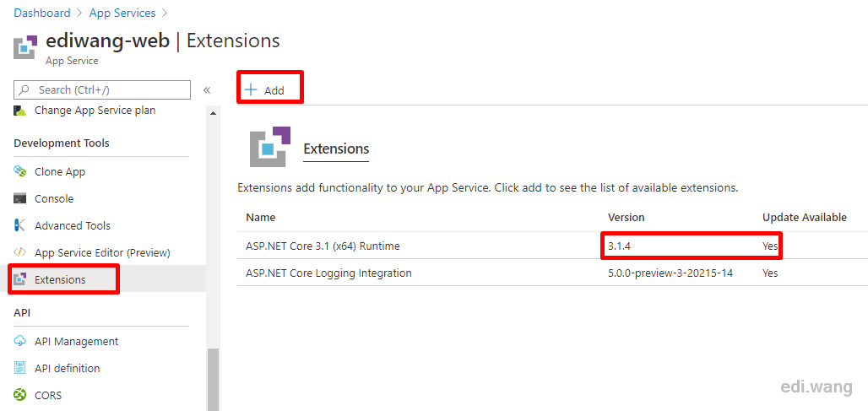Select ASP.NET Core Logging Integration row
Image resolution: width=868 pixels, height=411 pixels.
pos(552,273)
